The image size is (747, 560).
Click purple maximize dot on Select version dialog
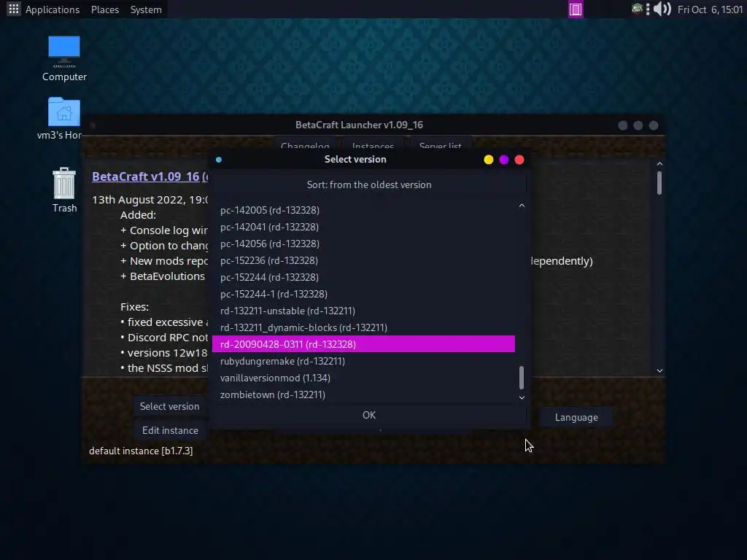504,160
